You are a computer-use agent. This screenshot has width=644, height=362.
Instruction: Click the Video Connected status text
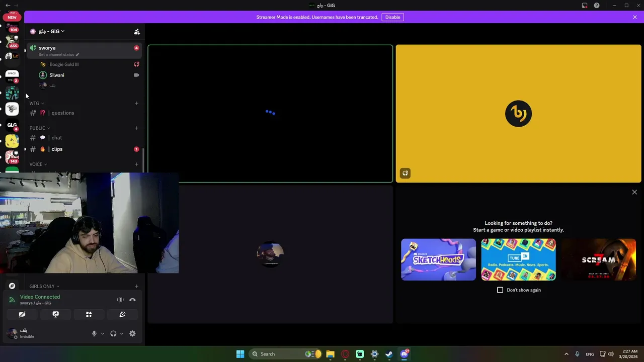[40, 297]
